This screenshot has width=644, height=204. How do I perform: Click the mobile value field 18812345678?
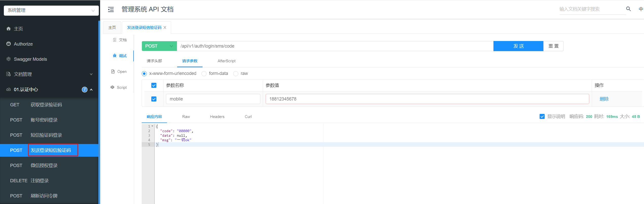pos(427,99)
